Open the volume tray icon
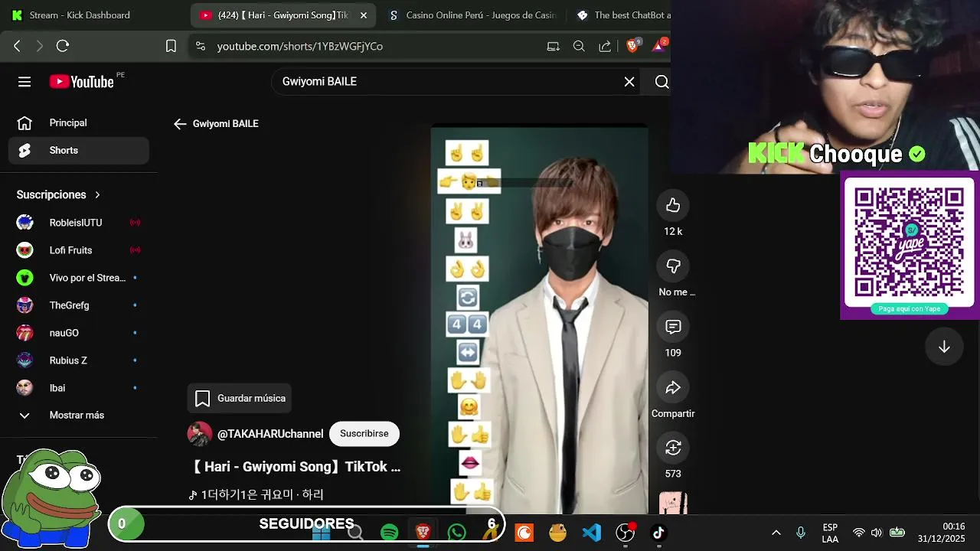The image size is (980, 551). (x=877, y=533)
